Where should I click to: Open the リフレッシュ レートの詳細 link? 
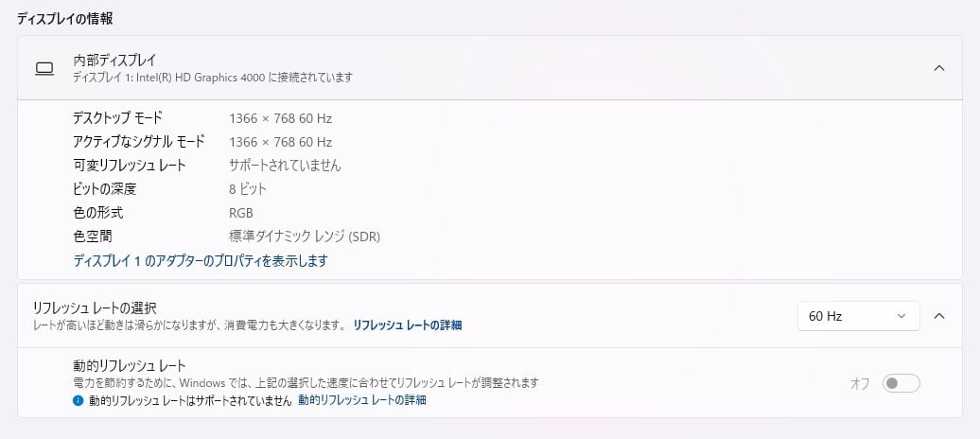[x=408, y=325]
